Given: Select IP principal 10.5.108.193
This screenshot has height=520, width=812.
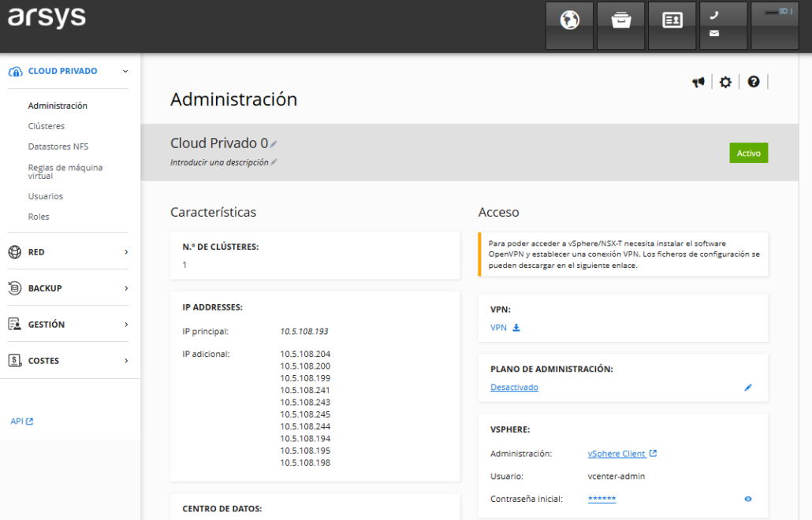Looking at the screenshot, I should click(x=304, y=331).
